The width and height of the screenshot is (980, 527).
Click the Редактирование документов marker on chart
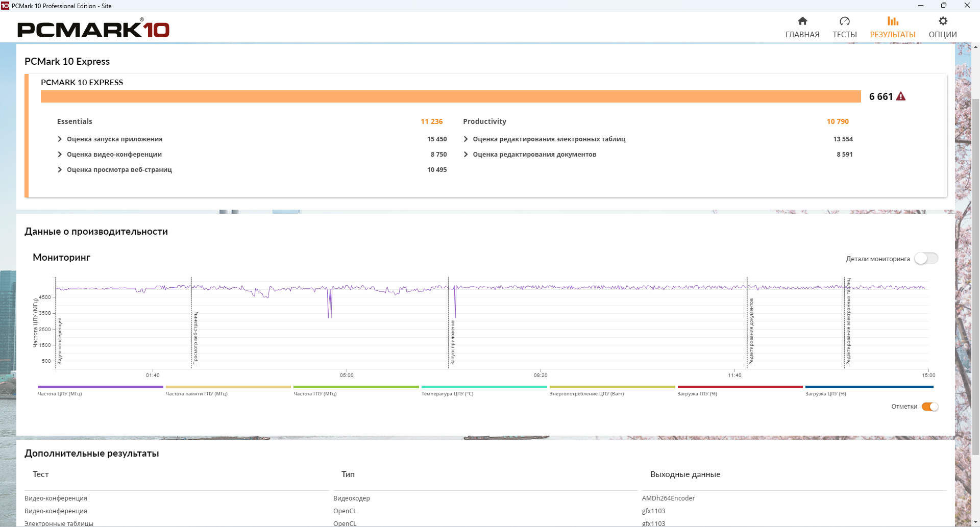751,332
